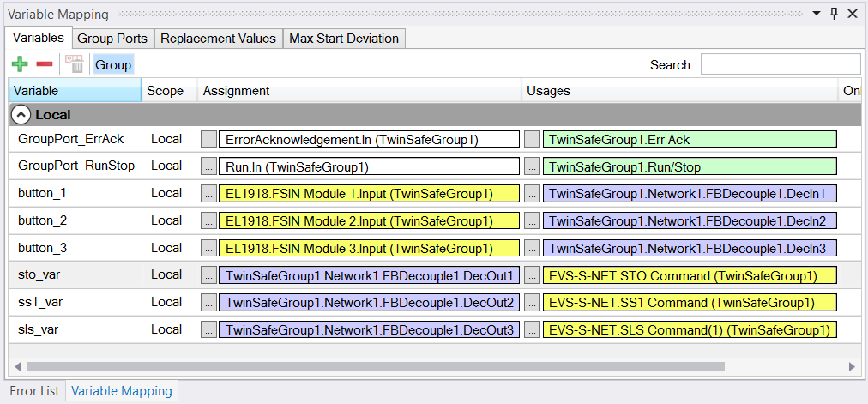Browse usages for button_3
The image size is (868, 404).
pyautogui.click(x=532, y=249)
